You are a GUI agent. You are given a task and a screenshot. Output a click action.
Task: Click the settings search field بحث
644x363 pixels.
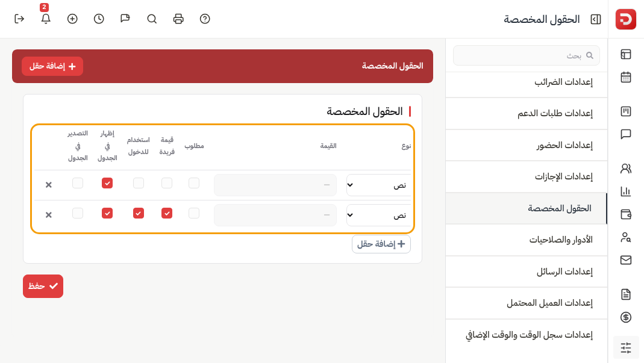click(x=527, y=55)
